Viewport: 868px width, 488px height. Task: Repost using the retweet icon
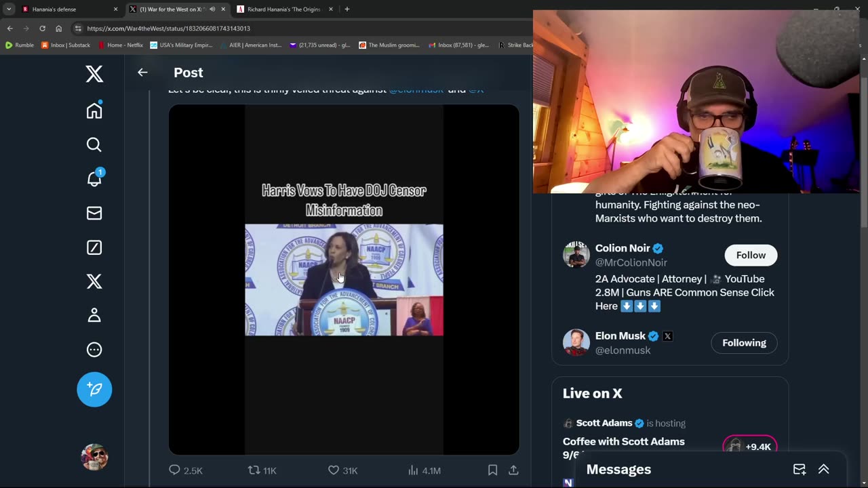click(254, 470)
